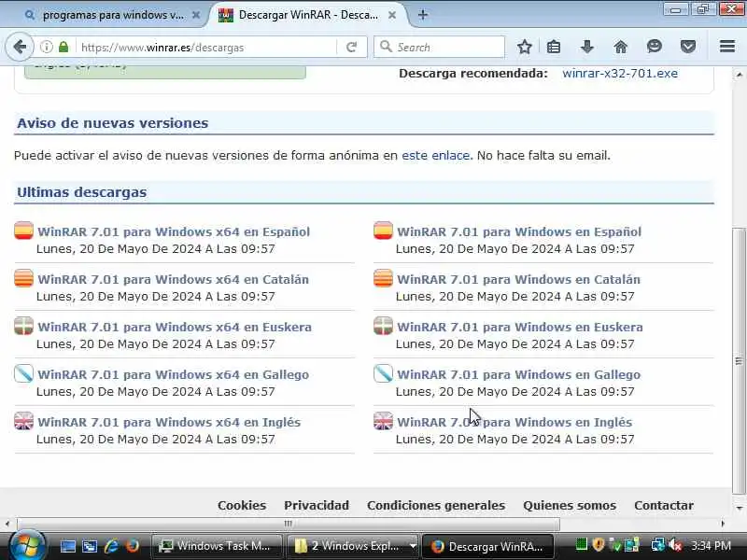The height and width of the screenshot is (560, 747).
Task: Save page to Pocket icon
Action: click(x=688, y=47)
